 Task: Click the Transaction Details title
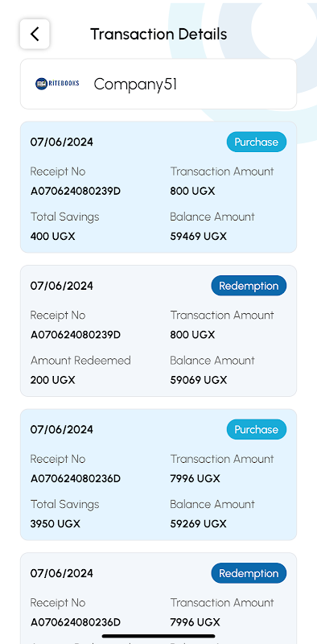click(x=158, y=34)
